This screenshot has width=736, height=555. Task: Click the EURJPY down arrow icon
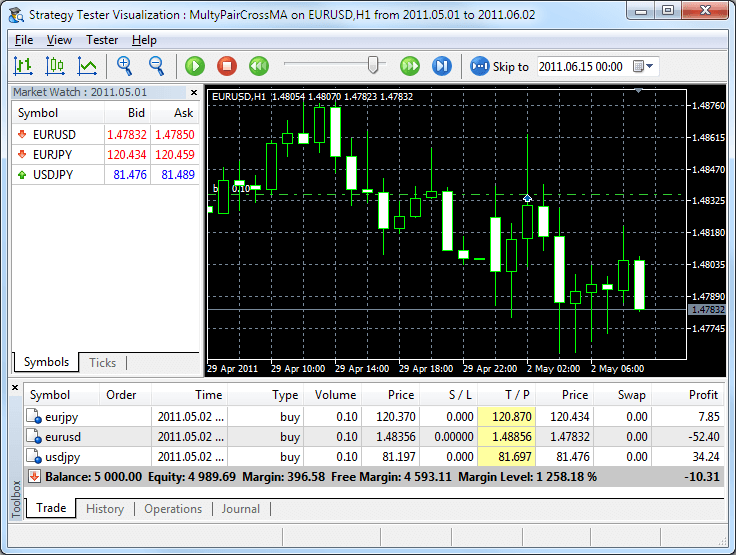tap(22, 154)
